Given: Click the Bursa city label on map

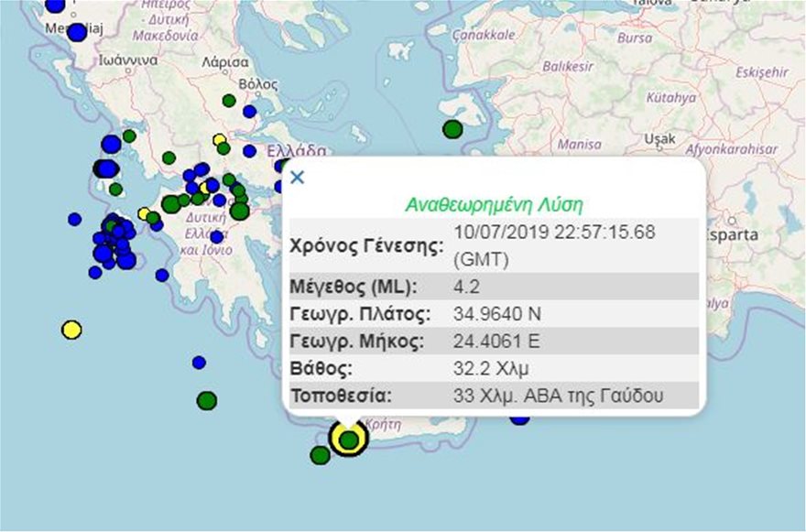Looking at the screenshot, I should pos(635,39).
